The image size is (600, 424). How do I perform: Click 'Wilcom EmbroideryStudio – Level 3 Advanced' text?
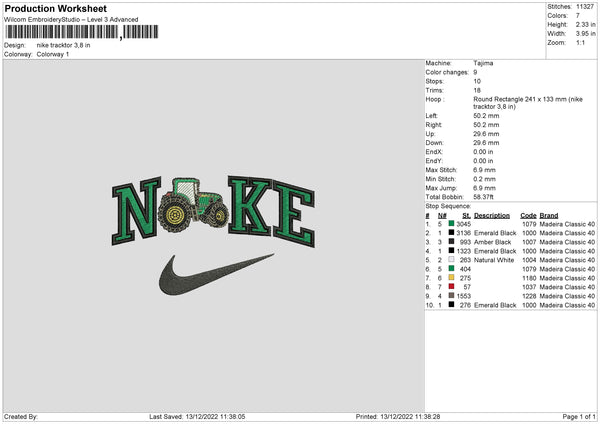pyautogui.click(x=71, y=20)
